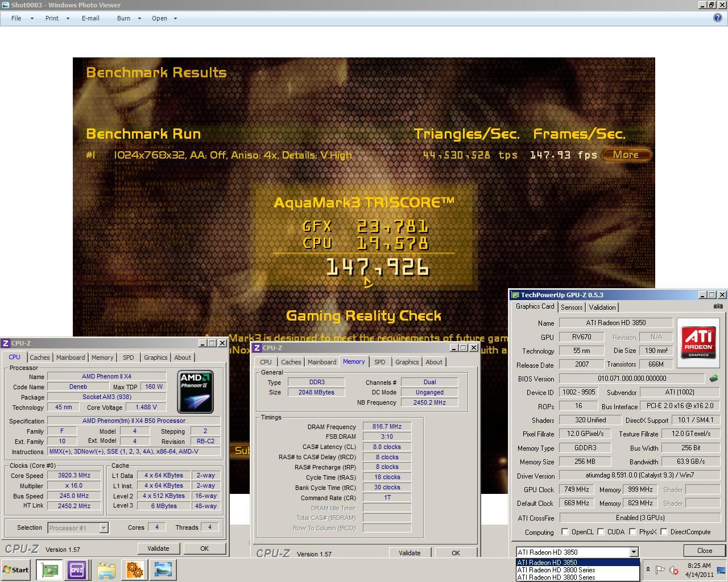Click the 8:25 AM taskbar clock
Screen dimensions: 728x582
(x=699, y=570)
